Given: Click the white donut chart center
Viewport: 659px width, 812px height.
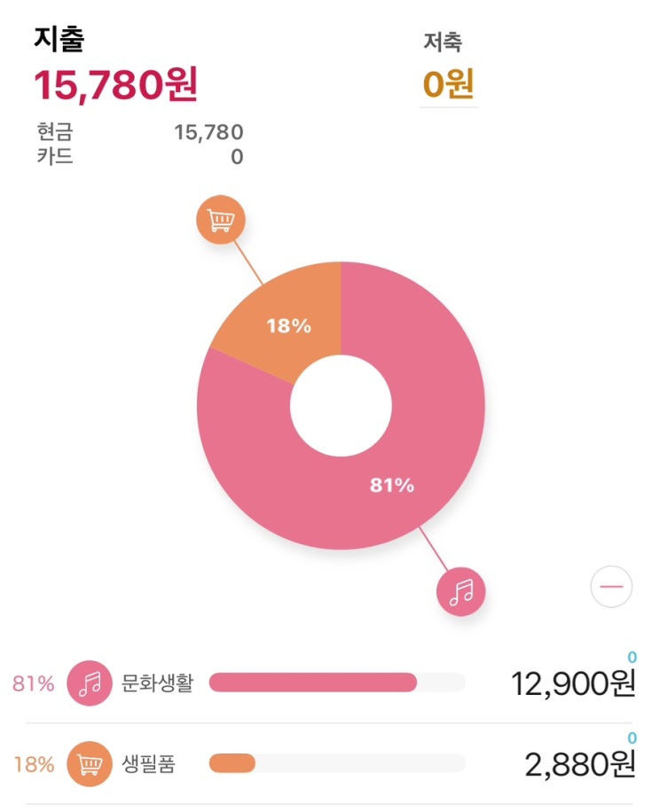Looking at the screenshot, I should click(341, 406).
